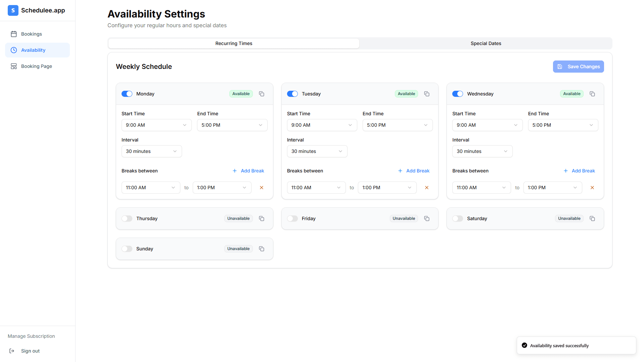Open Wednesday's Start Time dropdown

[x=487, y=125]
